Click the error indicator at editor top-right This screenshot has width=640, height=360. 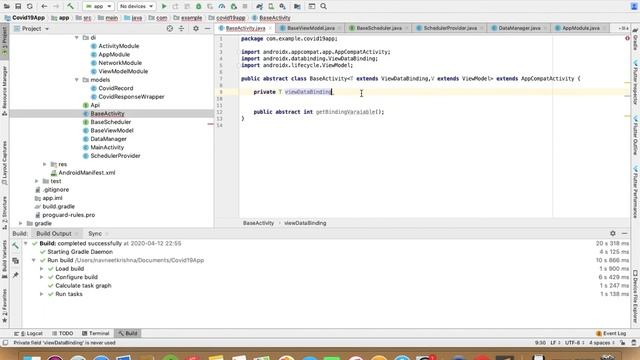tap(627, 38)
